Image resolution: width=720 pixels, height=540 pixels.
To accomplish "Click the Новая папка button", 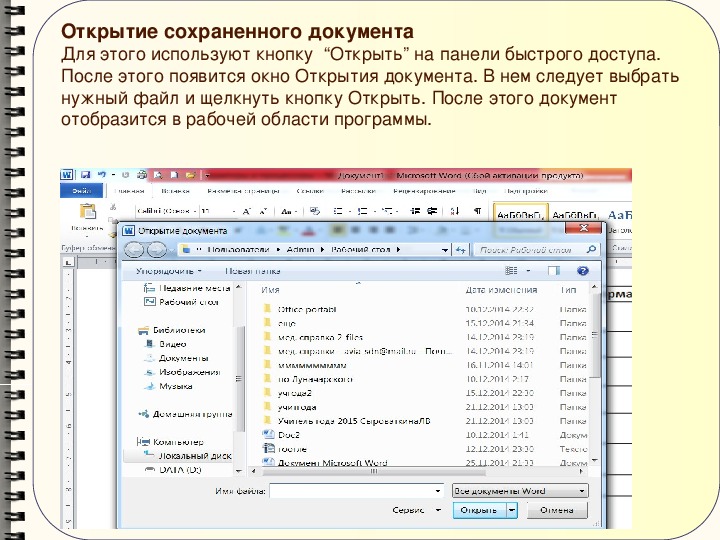I will 249,270.
